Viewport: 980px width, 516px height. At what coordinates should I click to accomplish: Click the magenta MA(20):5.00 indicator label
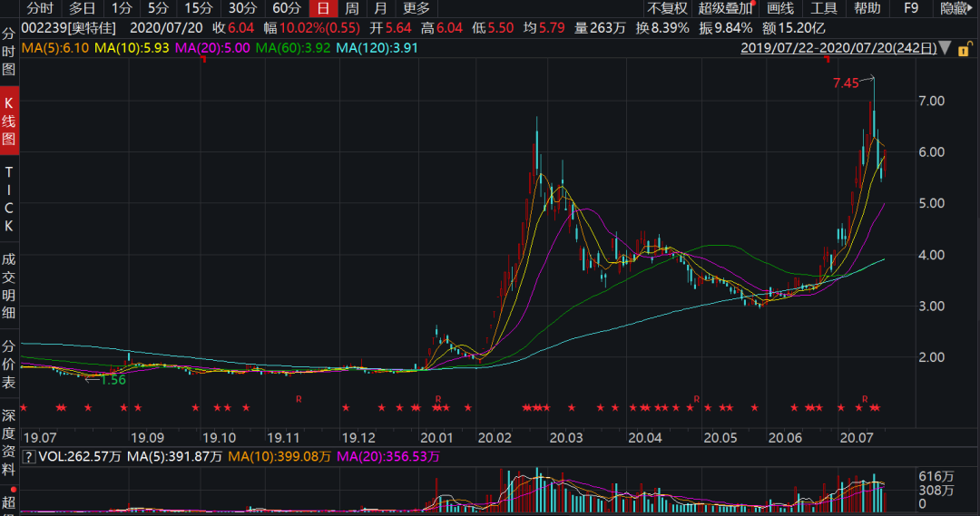[213, 47]
